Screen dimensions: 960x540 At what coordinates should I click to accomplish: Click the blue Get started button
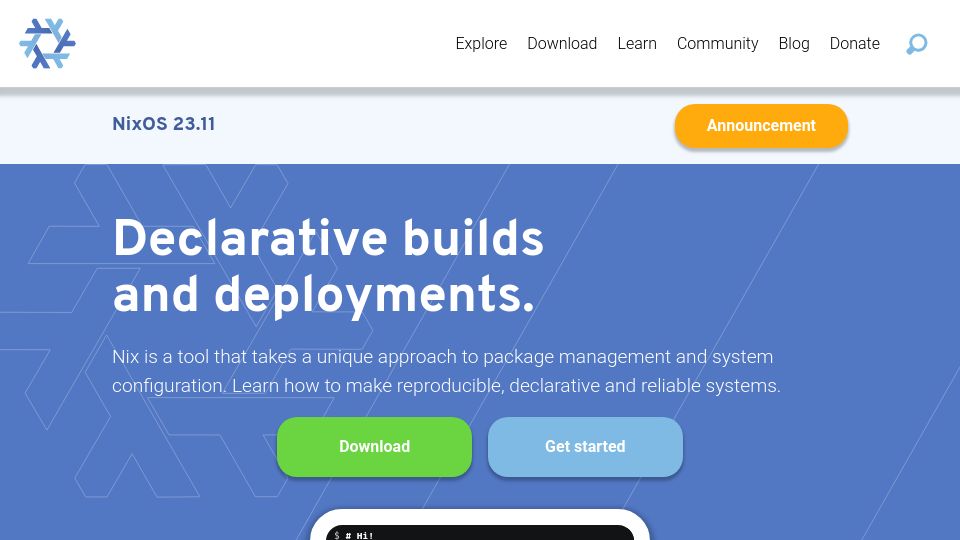pyautogui.click(x=585, y=446)
